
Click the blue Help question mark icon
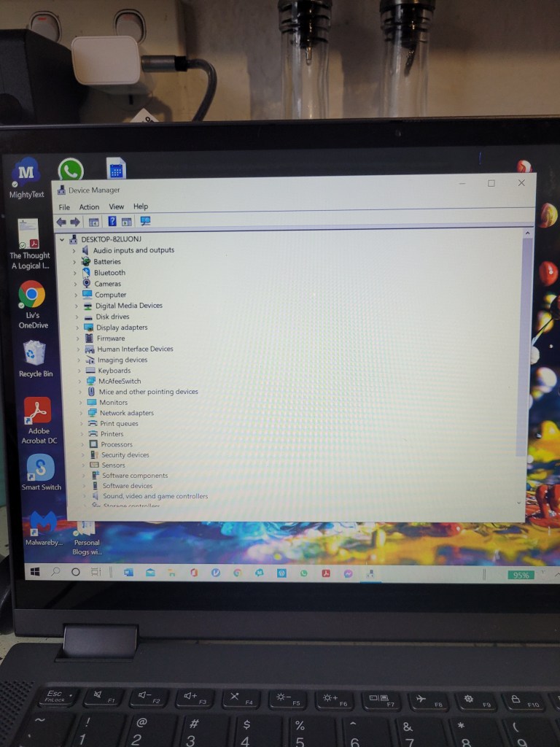[x=112, y=222]
